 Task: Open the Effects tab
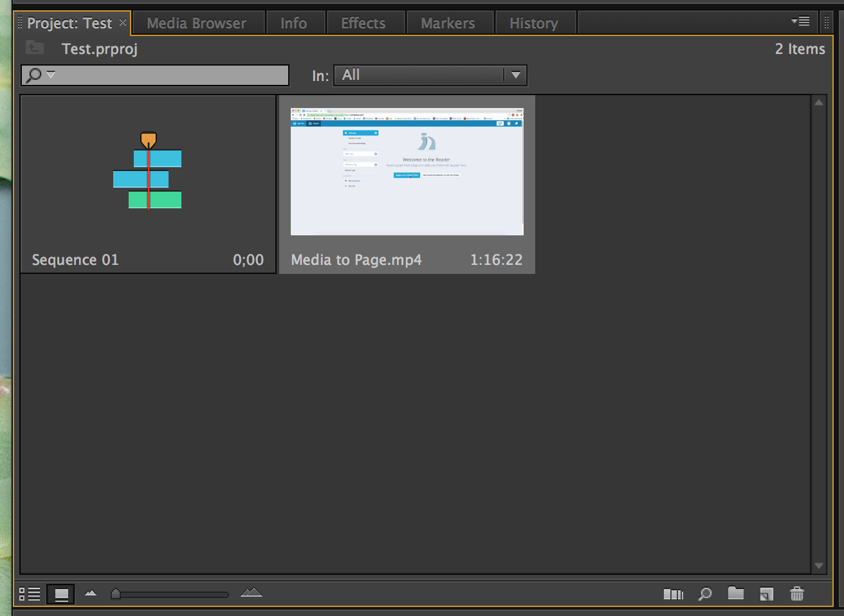pyautogui.click(x=363, y=23)
